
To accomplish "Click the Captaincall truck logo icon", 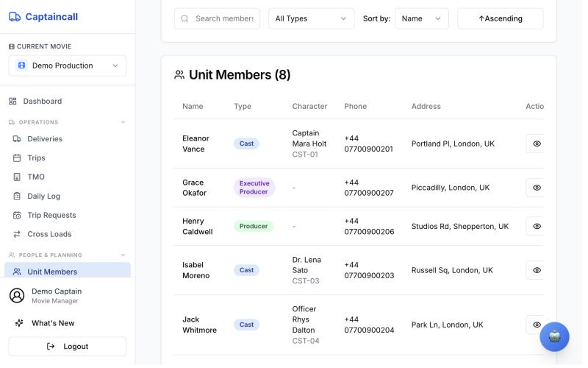I will 15,16.
